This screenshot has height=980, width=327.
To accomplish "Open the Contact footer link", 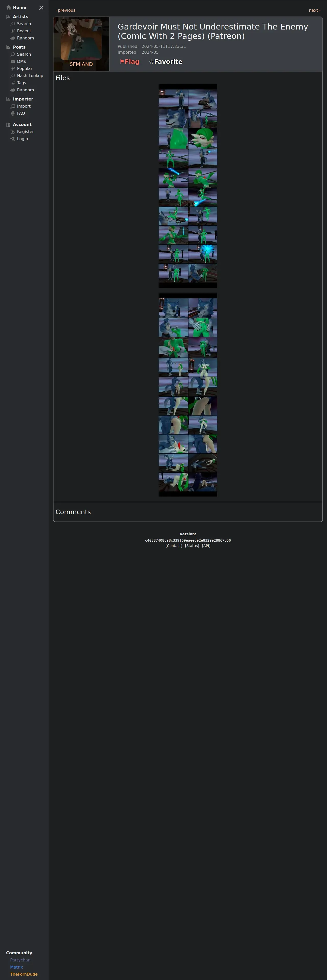I will 174,545.
